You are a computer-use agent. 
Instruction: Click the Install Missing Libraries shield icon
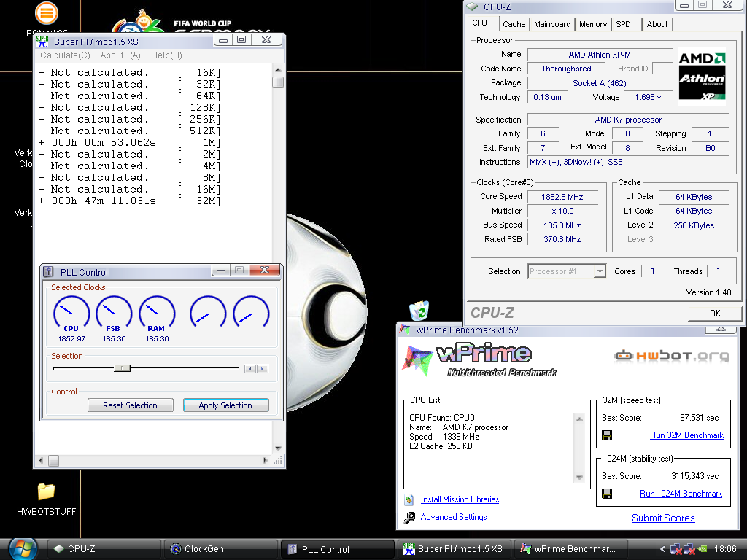[x=409, y=499]
